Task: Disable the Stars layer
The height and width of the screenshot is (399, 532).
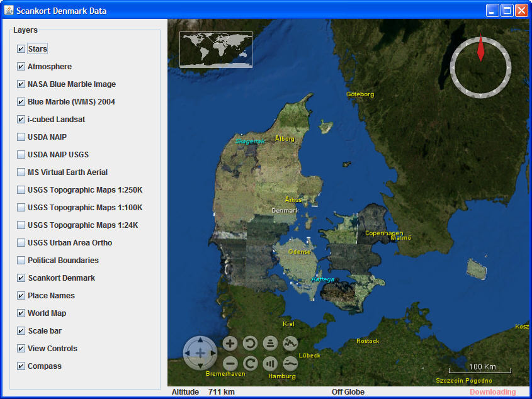Action: click(20, 48)
